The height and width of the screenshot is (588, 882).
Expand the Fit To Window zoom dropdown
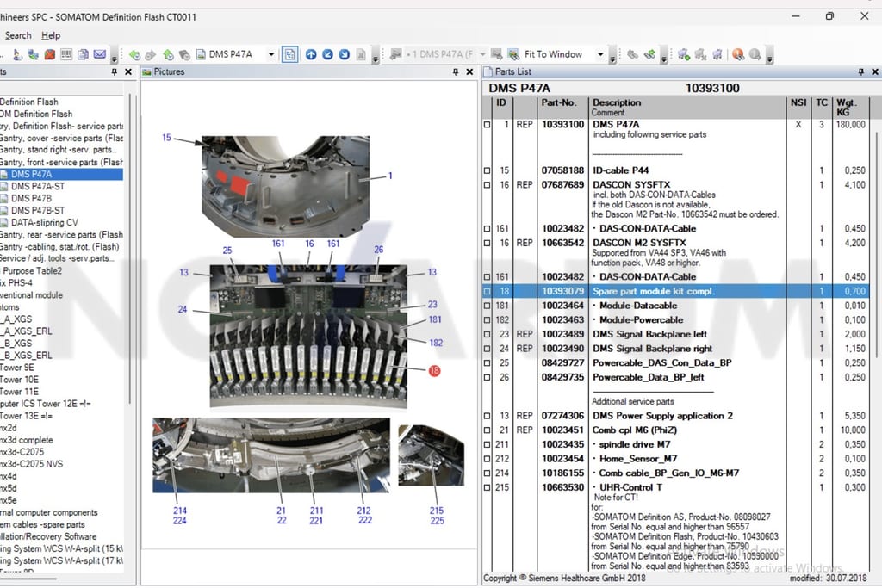600,54
